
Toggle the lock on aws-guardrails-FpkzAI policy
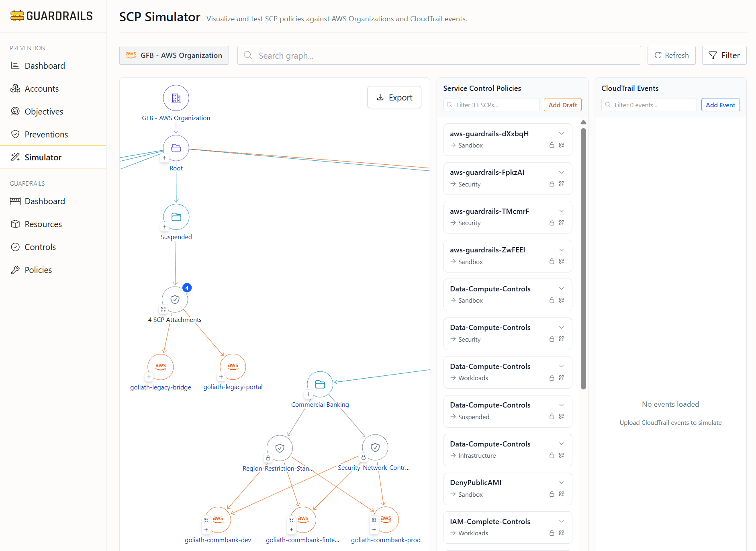pos(552,184)
